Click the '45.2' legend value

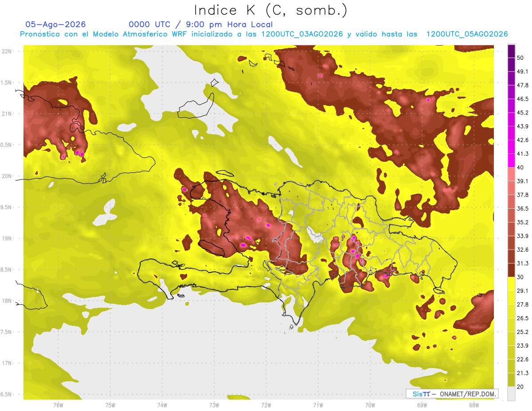[523, 113]
